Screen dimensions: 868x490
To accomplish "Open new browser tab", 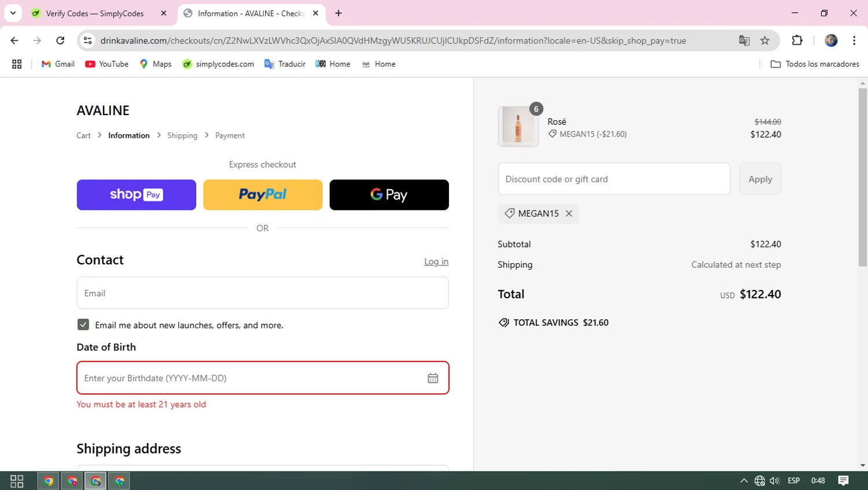I will 339,13.
